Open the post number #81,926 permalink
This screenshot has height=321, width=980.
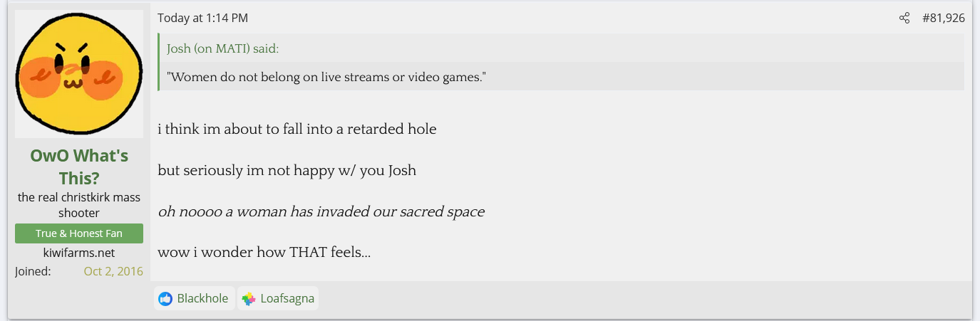tap(943, 19)
